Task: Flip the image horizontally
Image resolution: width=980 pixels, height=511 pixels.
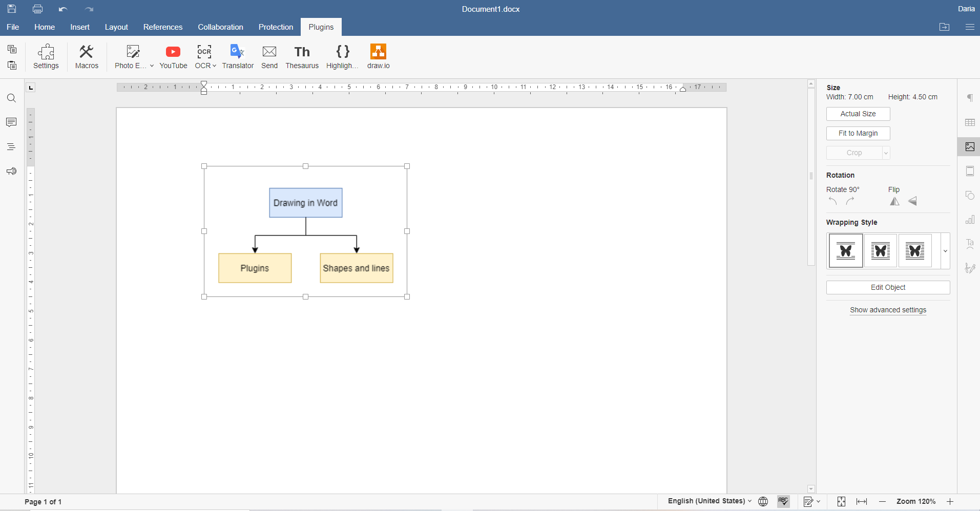Action: tap(894, 201)
